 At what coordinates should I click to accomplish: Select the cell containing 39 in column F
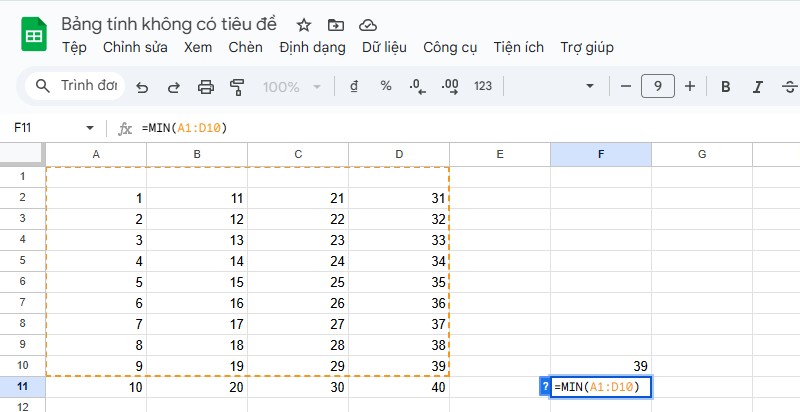(x=601, y=366)
